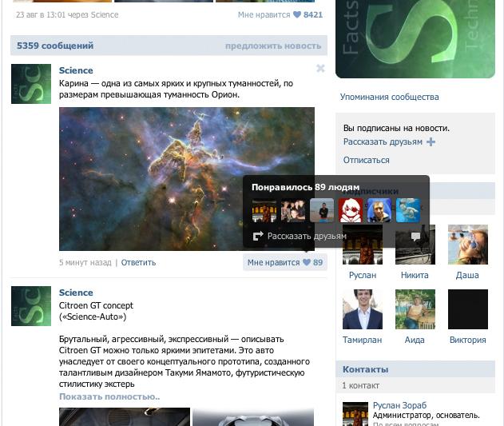Like the nebula post showing 89 likes
Viewport: 504px width, 426px height.
(285, 262)
